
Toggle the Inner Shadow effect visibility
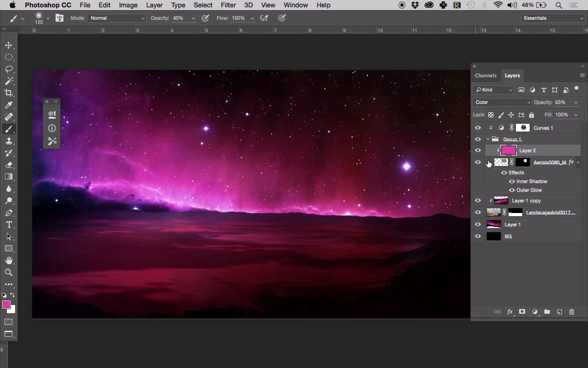point(512,181)
